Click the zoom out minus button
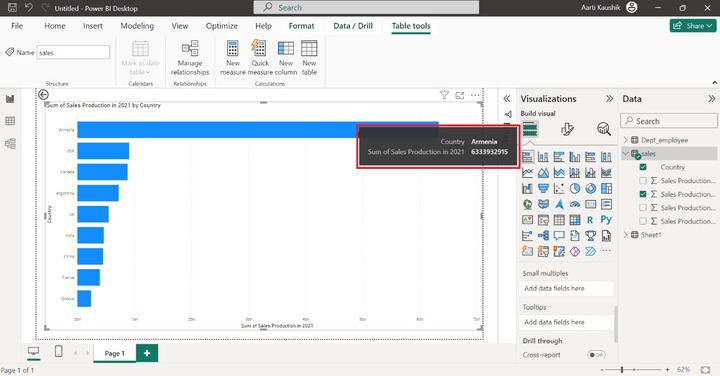This screenshot has height=376, width=720. coord(602,370)
